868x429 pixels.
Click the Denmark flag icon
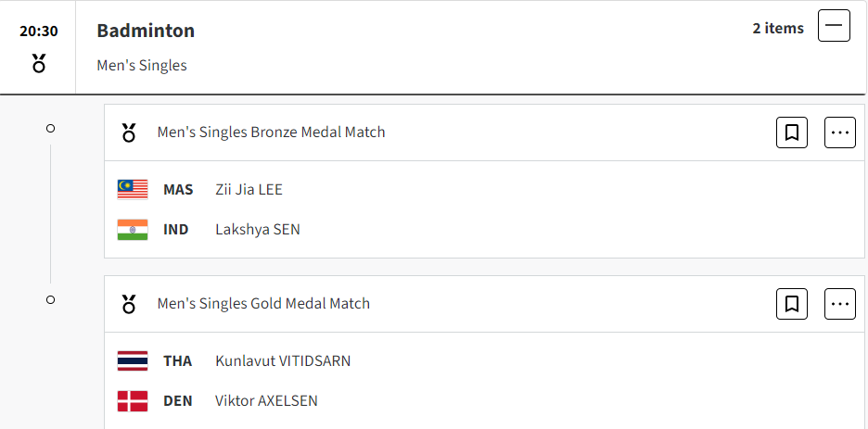point(133,401)
